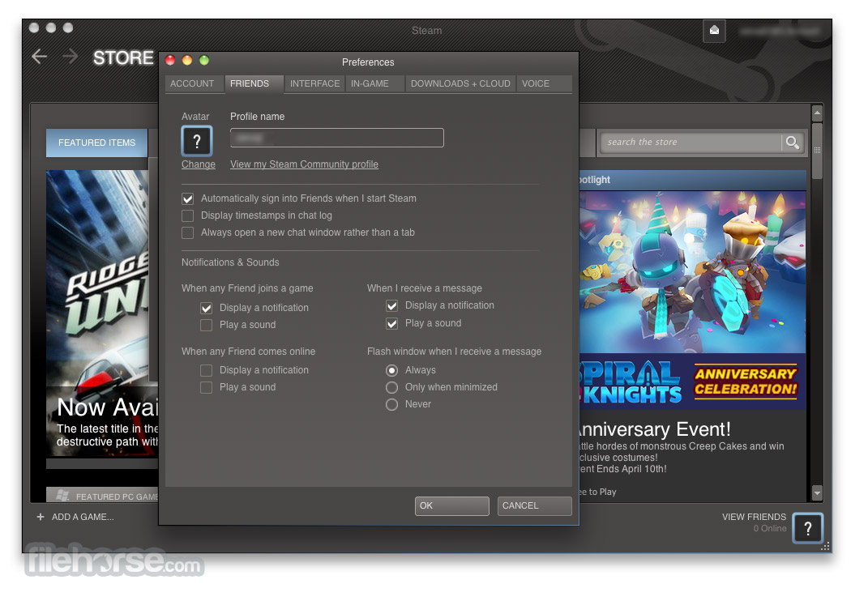Click the yellow minimize button of Preferences
The height and width of the screenshot is (601, 868).
pyautogui.click(x=187, y=60)
